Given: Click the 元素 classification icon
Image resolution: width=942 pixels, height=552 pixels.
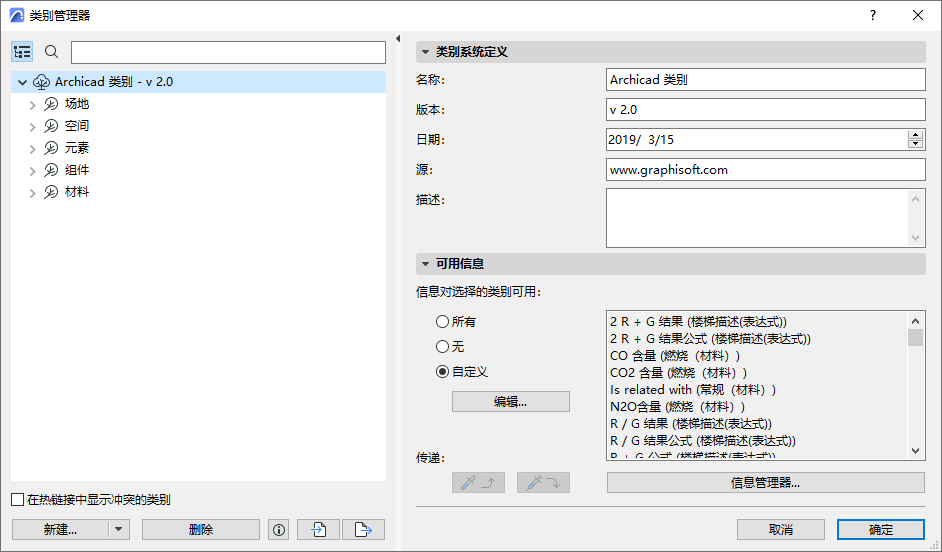Looking at the screenshot, I should click(51, 148).
